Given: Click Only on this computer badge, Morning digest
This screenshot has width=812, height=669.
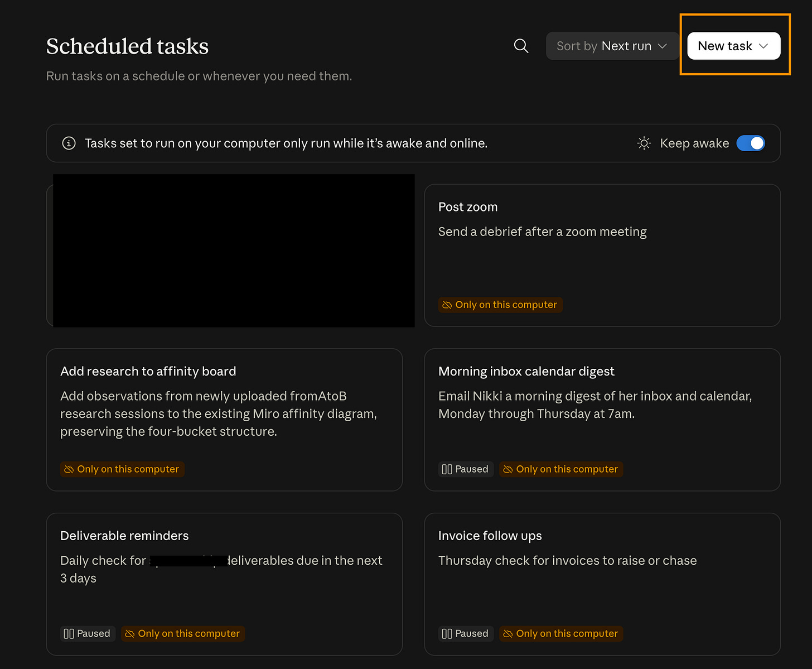Looking at the screenshot, I should coord(561,469).
